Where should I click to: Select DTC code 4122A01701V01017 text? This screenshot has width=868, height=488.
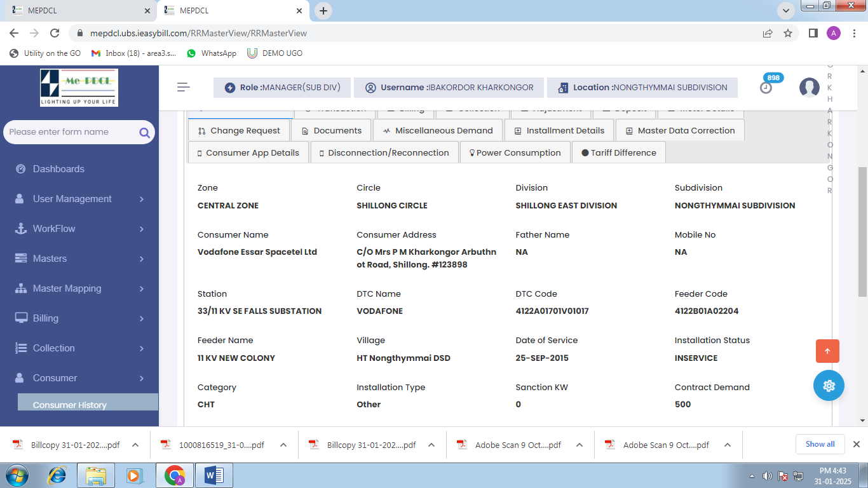(552, 311)
